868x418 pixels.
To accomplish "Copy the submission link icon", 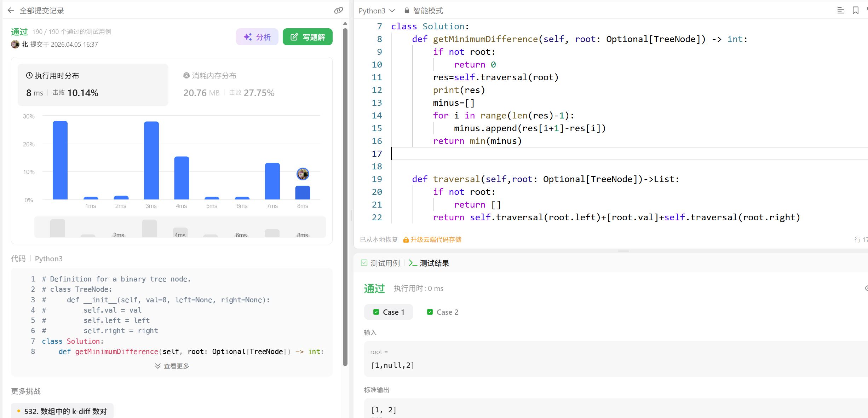I will pyautogui.click(x=338, y=11).
